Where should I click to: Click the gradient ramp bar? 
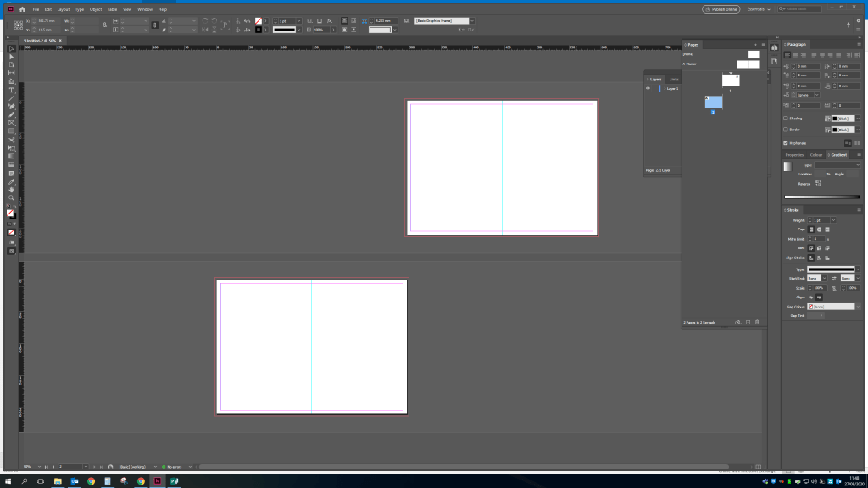click(821, 197)
